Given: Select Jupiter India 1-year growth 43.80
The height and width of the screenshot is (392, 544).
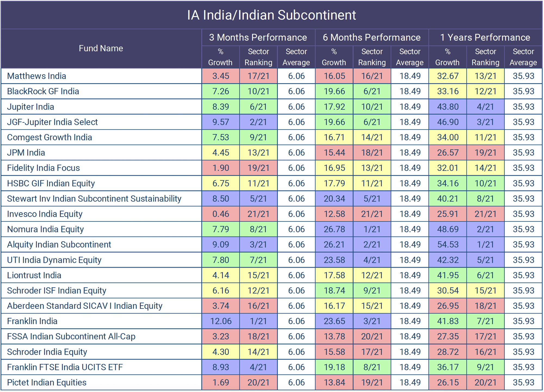Looking at the screenshot, I should pyautogui.click(x=448, y=107).
